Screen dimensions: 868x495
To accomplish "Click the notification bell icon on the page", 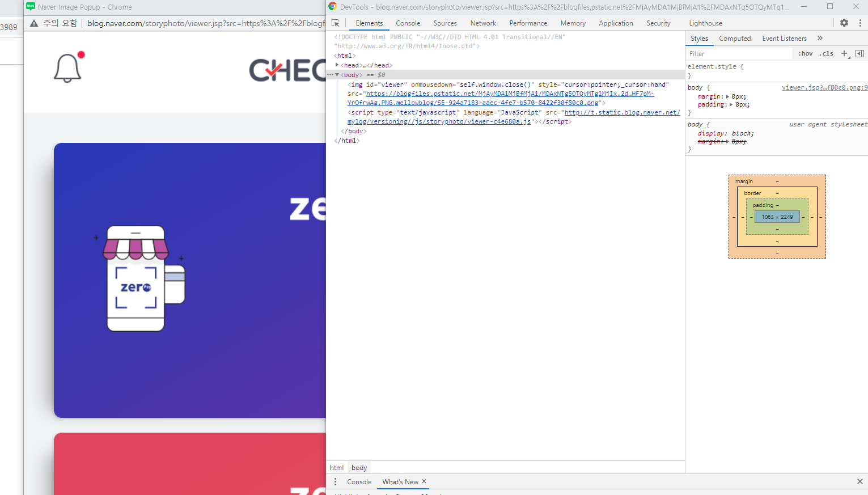I will click(69, 67).
